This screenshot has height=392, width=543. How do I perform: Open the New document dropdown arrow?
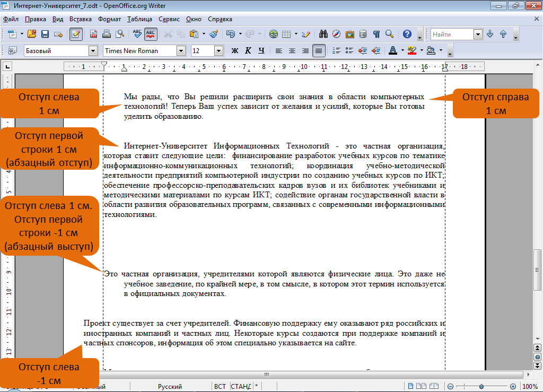(21, 34)
